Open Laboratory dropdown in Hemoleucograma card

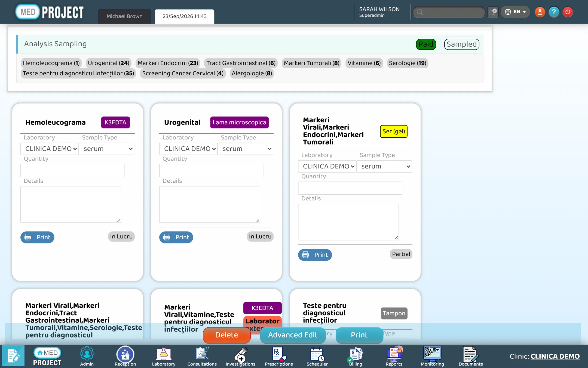pyautogui.click(x=50, y=149)
